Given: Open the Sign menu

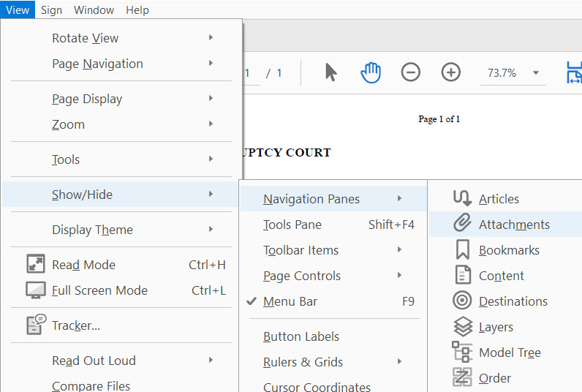Looking at the screenshot, I should tap(51, 10).
